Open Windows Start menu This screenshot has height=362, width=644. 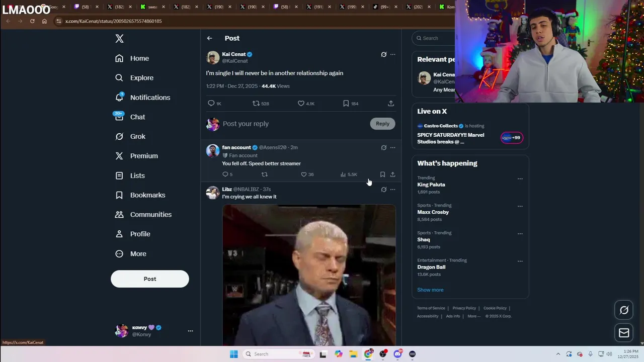[233, 354]
